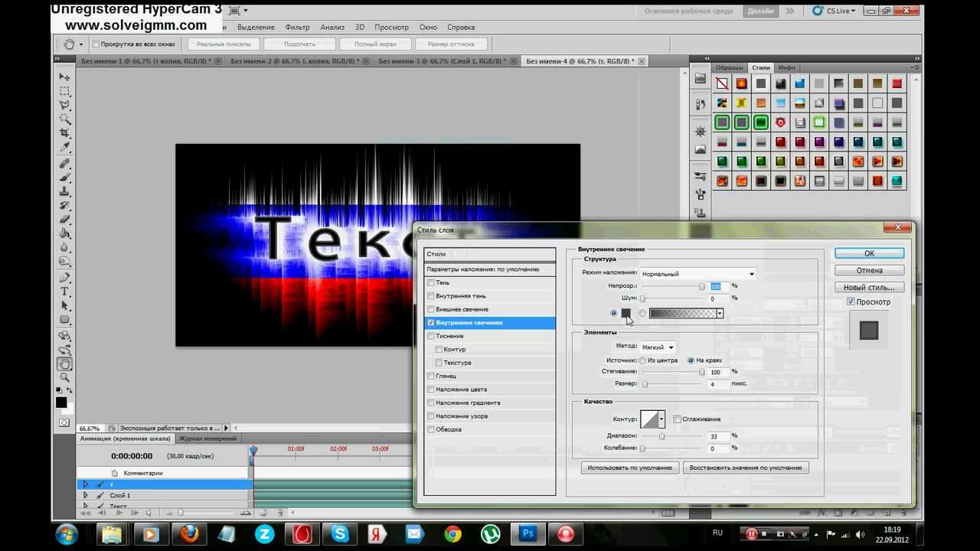Click the Отмена button
980x551 pixels.
869,270
